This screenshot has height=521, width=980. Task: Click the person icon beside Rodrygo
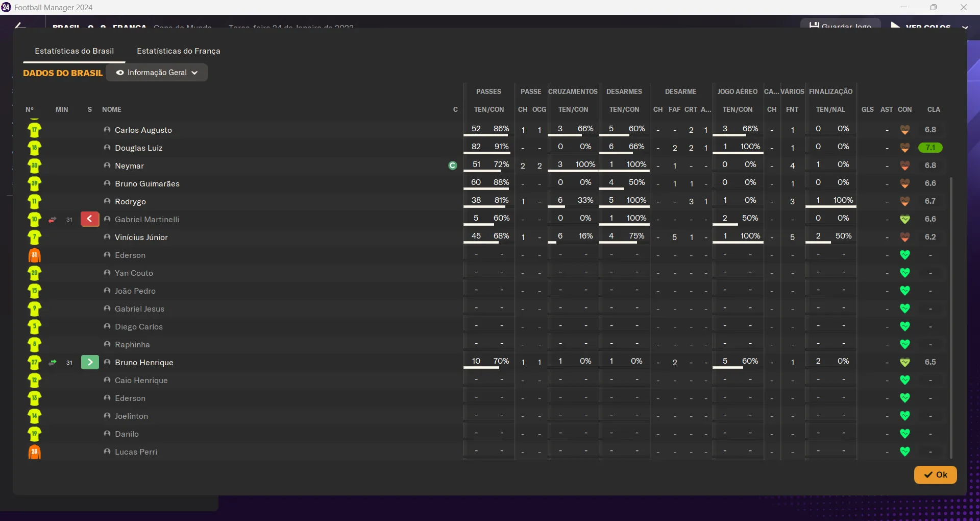click(107, 201)
